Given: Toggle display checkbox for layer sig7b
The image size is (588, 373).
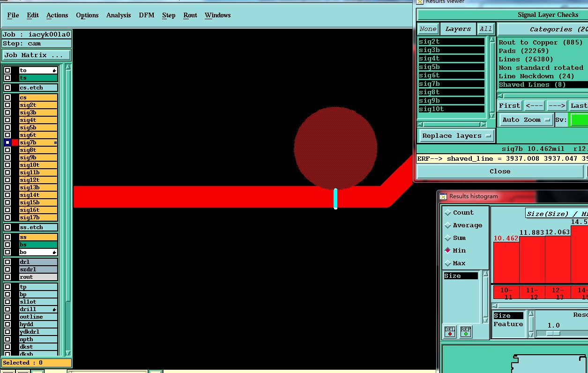Looking at the screenshot, I should point(7,142).
